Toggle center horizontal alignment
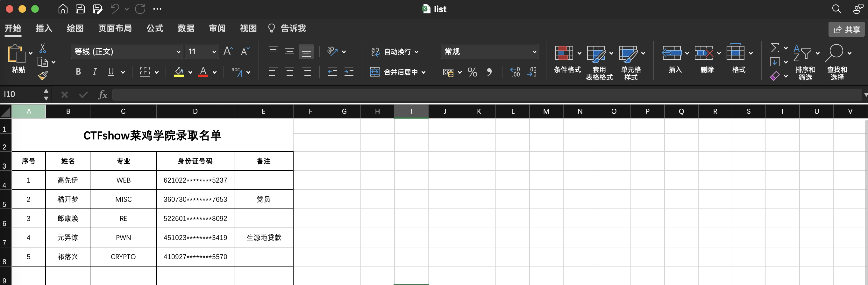Screen dimensions: 868x285 [290, 72]
